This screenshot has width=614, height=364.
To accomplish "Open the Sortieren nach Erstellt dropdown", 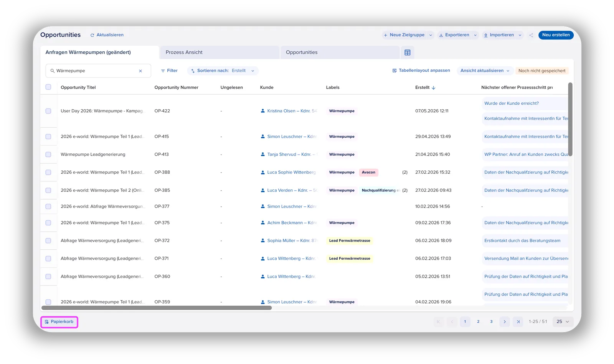I will point(223,71).
